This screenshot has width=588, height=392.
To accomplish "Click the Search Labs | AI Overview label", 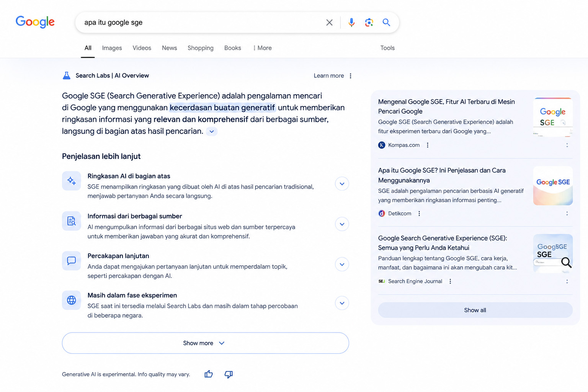I will [x=112, y=75].
